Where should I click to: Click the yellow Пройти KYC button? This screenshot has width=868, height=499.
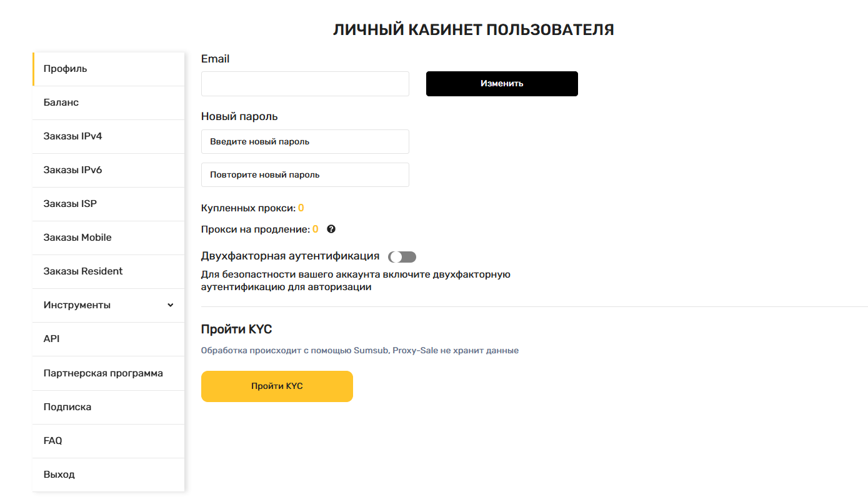[x=277, y=386]
